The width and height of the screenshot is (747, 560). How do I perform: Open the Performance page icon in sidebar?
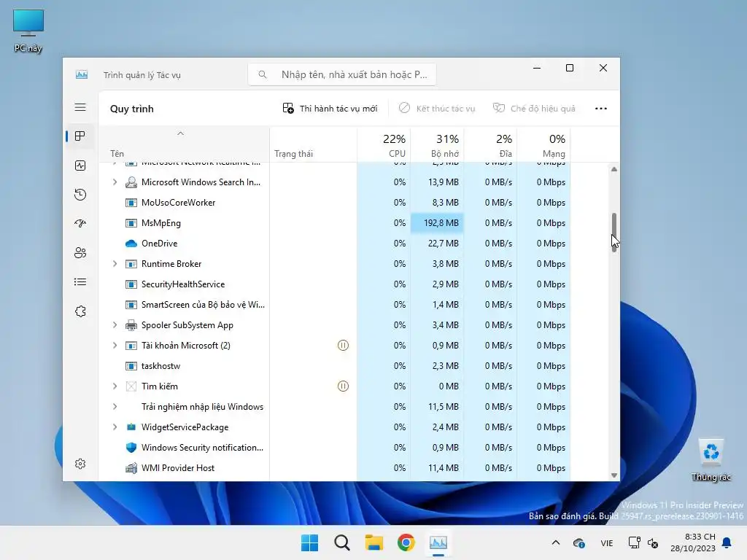[x=80, y=166]
